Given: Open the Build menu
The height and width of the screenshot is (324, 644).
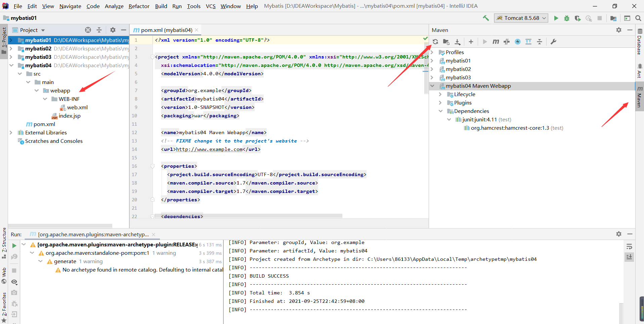Looking at the screenshot, I should (161, 6).
